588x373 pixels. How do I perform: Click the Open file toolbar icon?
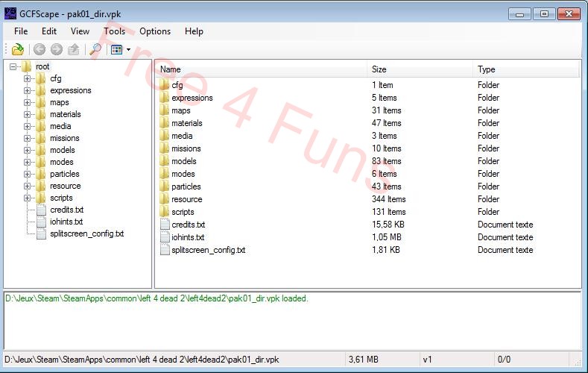pos(17,50)
